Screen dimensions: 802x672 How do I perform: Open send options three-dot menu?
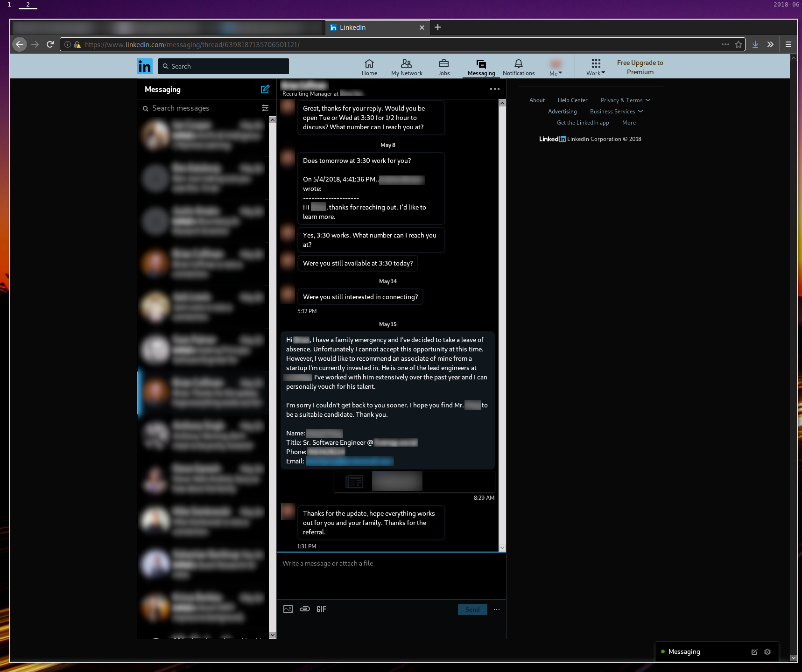coord(497,609)
